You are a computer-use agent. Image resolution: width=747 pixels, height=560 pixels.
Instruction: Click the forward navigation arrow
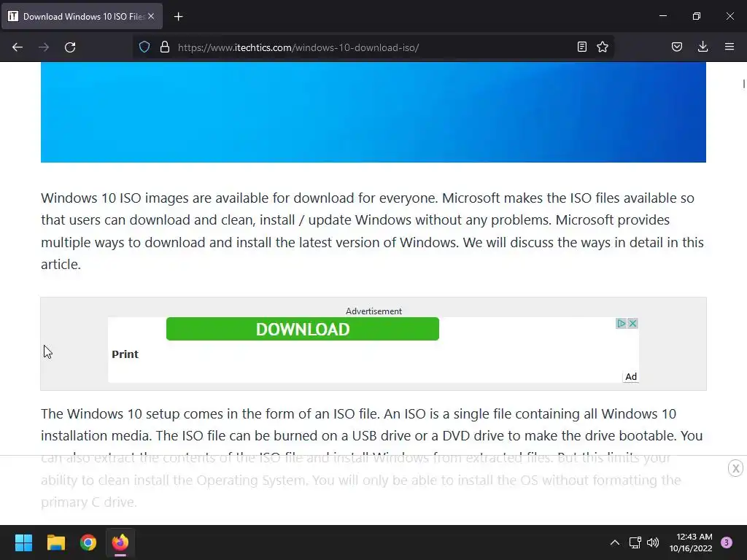point(44,47)
